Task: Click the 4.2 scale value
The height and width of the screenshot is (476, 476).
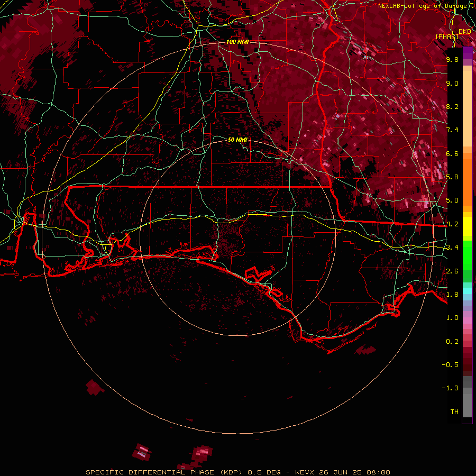Action: (452, 224)
